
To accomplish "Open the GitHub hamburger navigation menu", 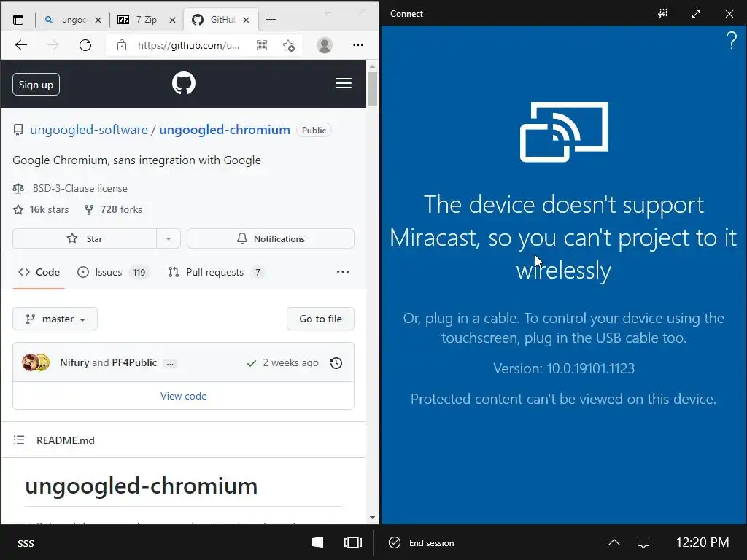I will click(x=344, y=83).
